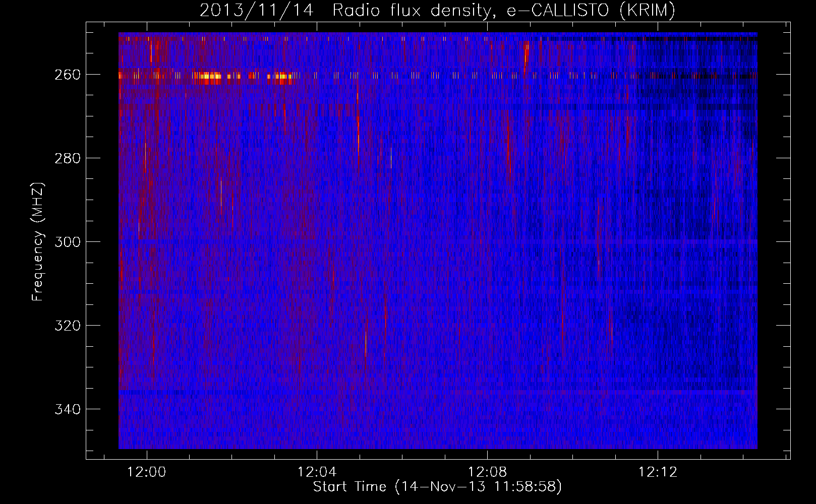Image resolution: width=816 pixels, height=504 pixels.
Task: Click the 12:08 time tick label
Action: [488, 472]
